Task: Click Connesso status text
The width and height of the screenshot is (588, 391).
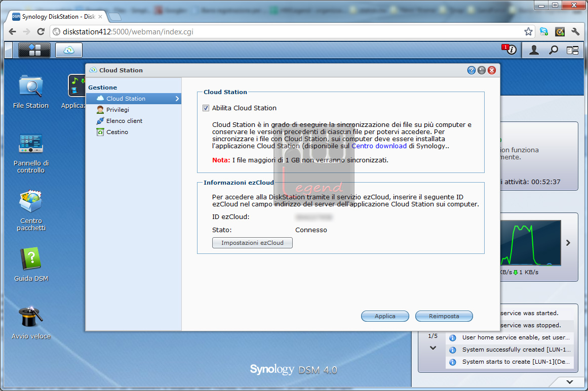Action: tap(311, 230)
